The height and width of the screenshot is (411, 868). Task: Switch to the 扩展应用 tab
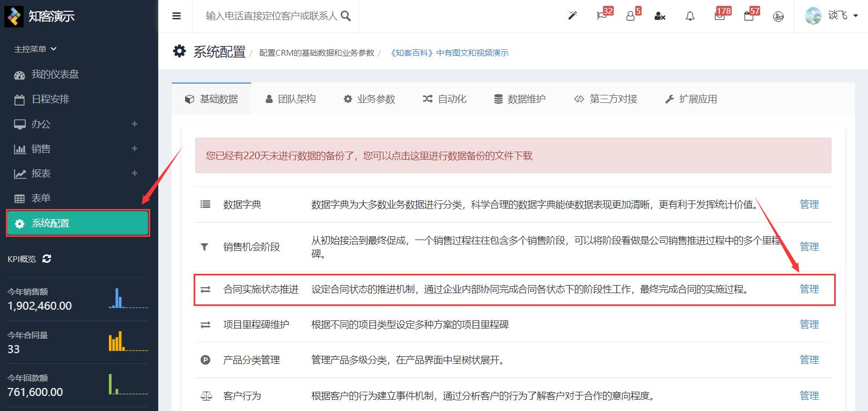[690, 99]
